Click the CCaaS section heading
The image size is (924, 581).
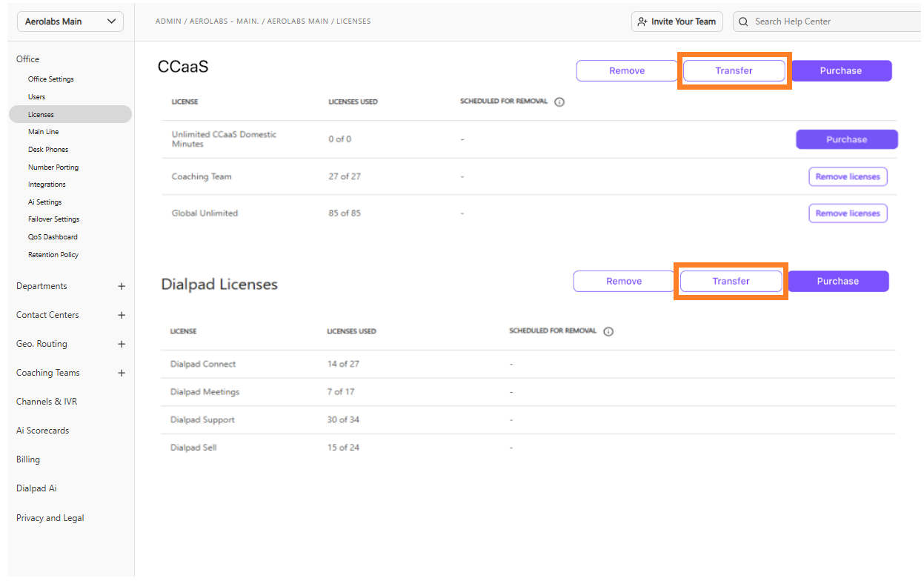pyautogui.click(x=183, y=67)
